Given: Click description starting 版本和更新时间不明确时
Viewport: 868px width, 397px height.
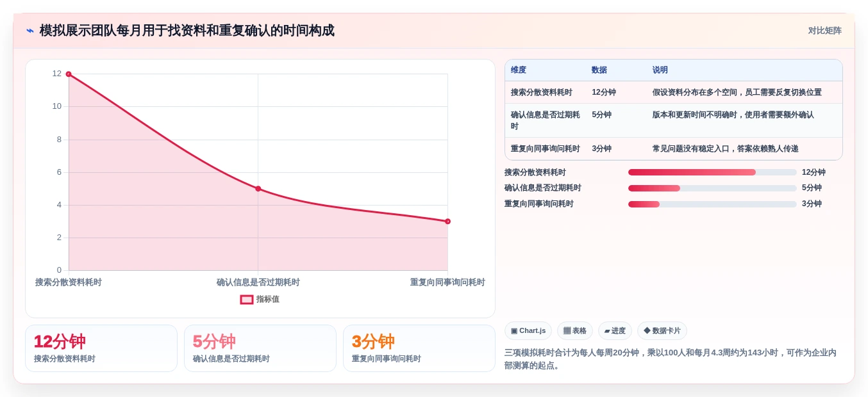Looking at the screenshot, I should [x=733, y=115].
